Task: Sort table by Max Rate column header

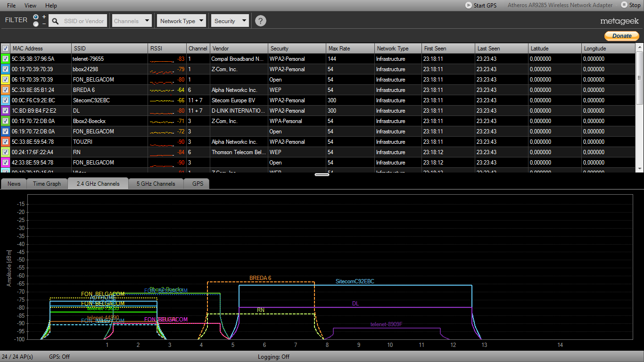Action: click(350, 49)
